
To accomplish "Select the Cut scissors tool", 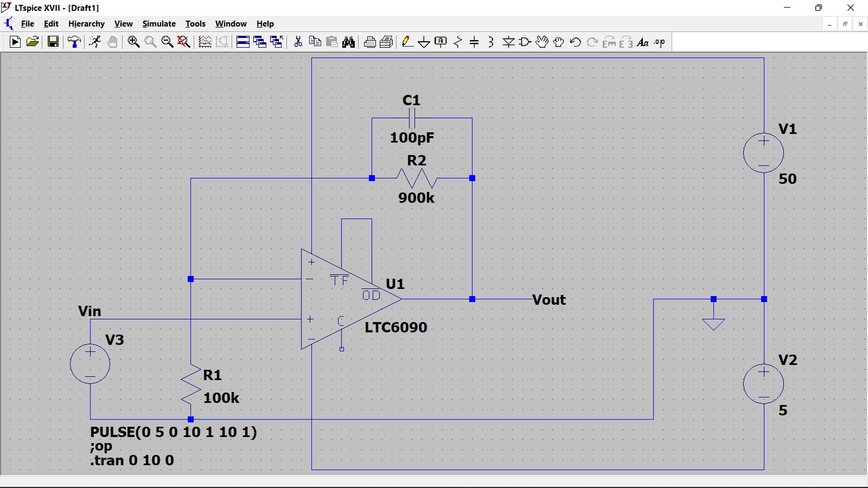I will coord(298,42).
